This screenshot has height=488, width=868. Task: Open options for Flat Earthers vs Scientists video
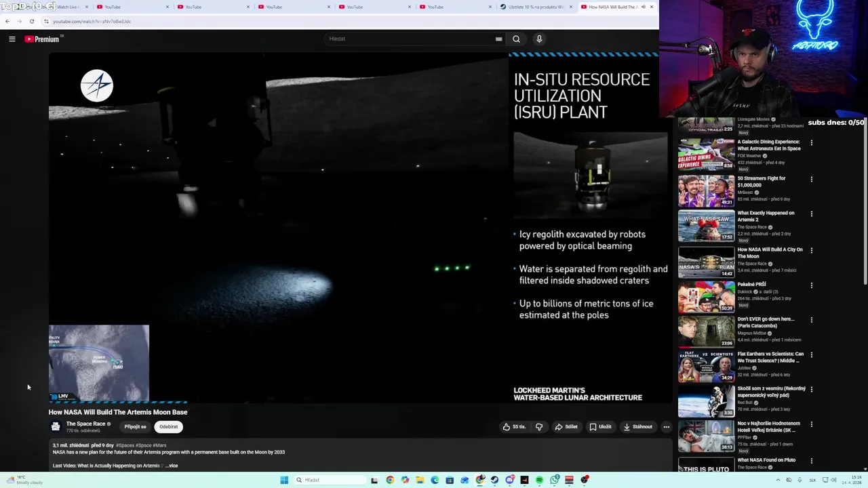(811, 355)
